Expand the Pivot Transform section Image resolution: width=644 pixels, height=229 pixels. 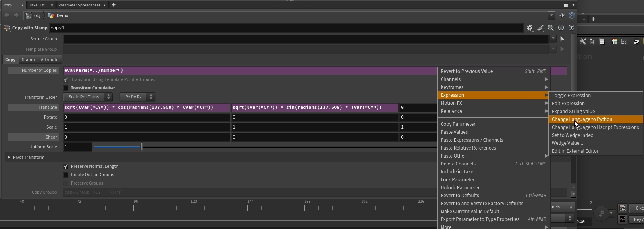pyautogui.click(x=9, y=157)
